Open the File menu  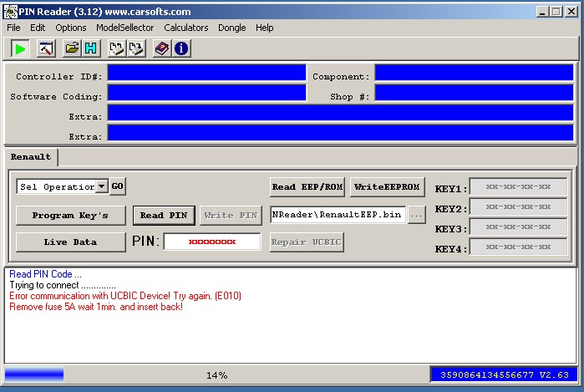click(x=13, y=28)
